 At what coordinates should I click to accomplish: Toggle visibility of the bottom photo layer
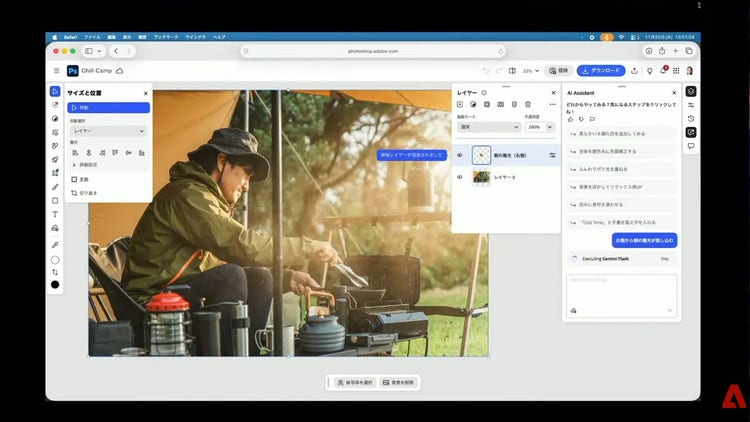pyautogui.click(x=460, y=177)
